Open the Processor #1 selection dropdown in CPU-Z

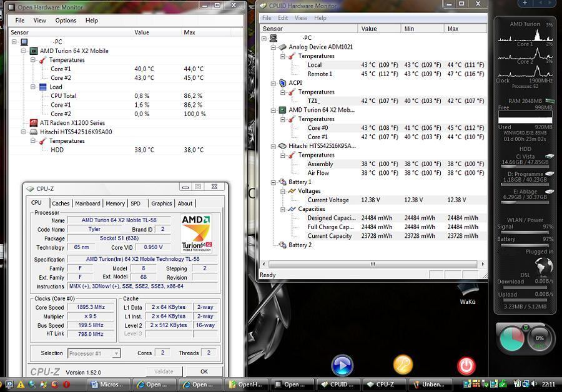click(x=116, y=354)
